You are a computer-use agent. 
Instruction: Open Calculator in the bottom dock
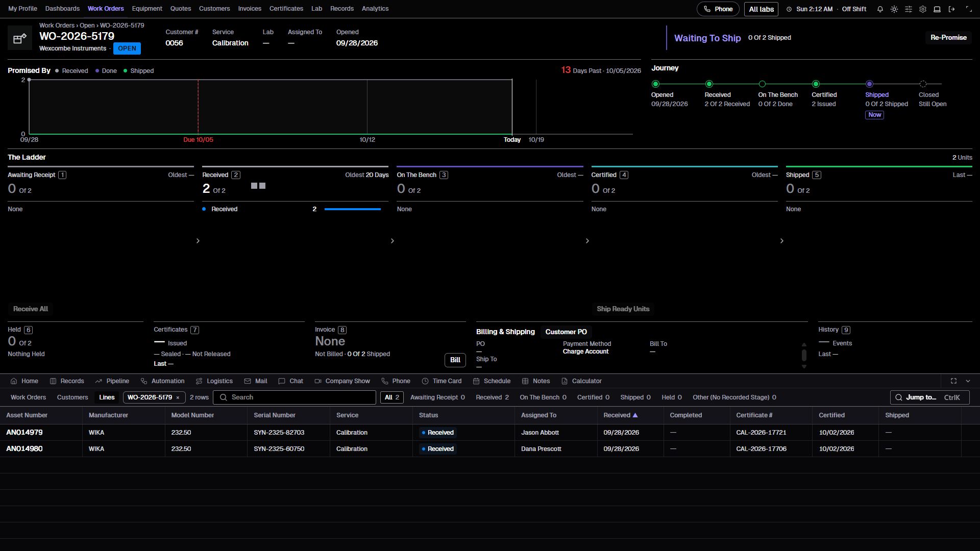tap(581, 381)
